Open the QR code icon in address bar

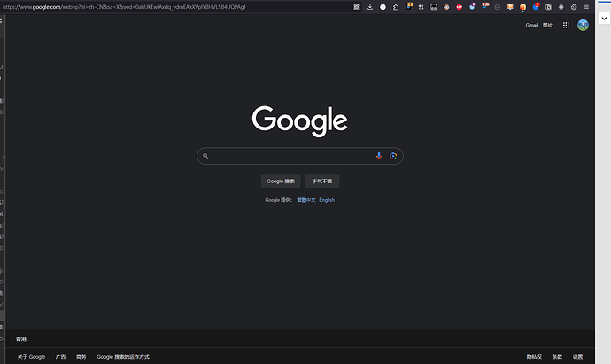coord(356,7)
